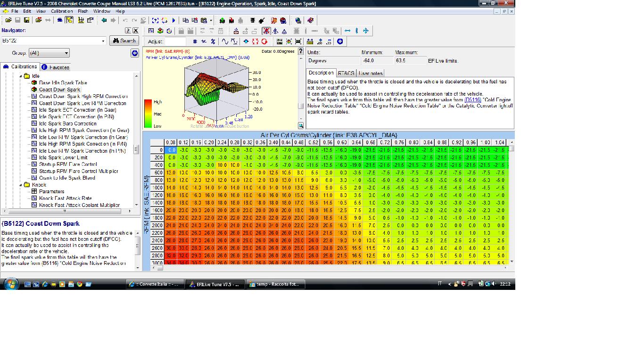Select Base Idle Spark Table tree item
644x362 pixels.
[x=63, y=82]
